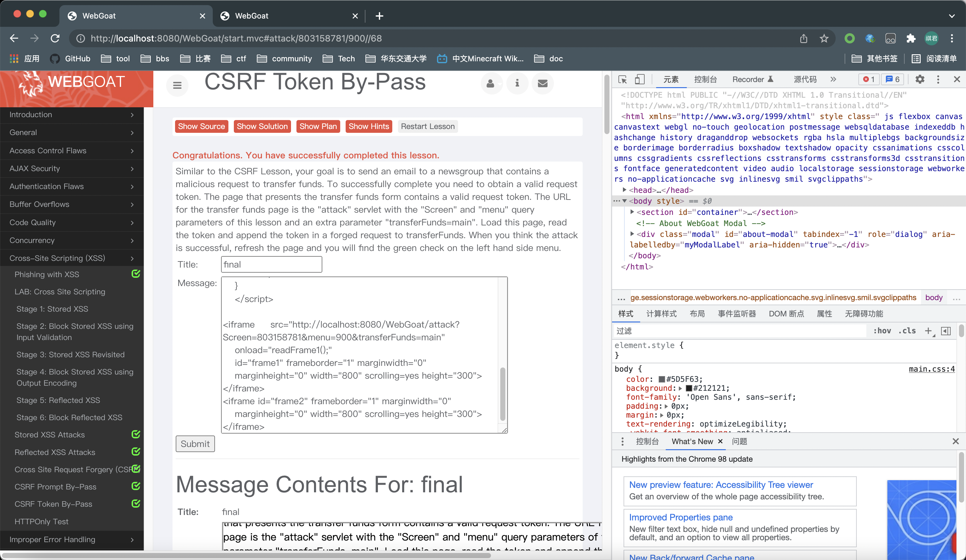Open the 事件监听器 sub-tab

[x=737, y=314]
